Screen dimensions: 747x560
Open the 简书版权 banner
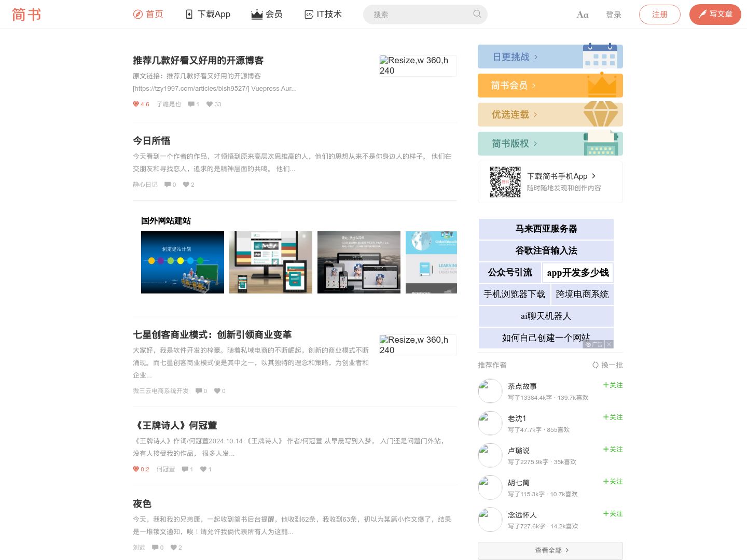(550, 144)
